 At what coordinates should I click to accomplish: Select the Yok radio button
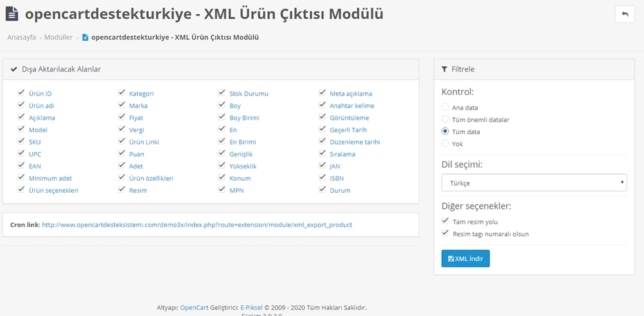(x=445, y=144)
